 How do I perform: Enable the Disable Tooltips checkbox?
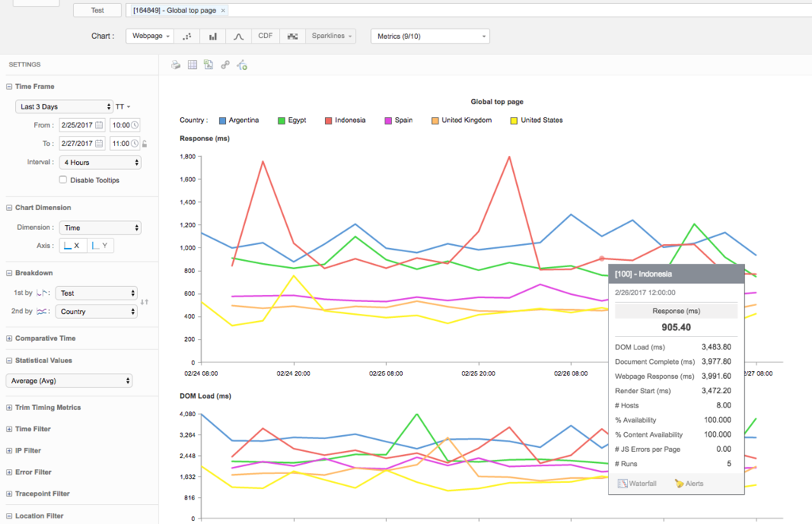63,180
